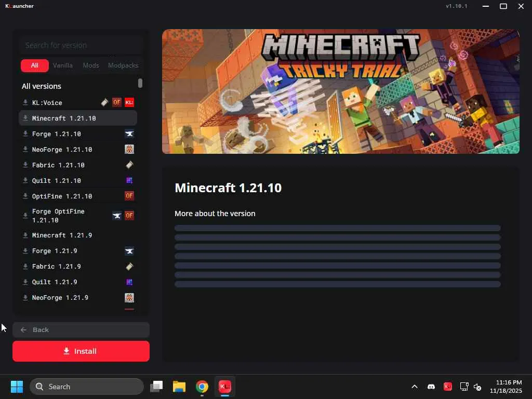Open File Explorer from the taskbar
The width and height of the screenshot is (532, 399).
point(179,387)
